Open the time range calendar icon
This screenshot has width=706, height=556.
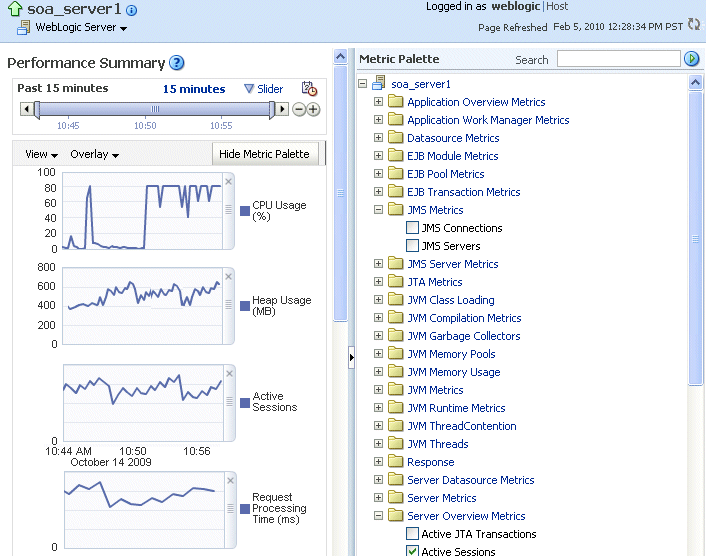(309, 89)
